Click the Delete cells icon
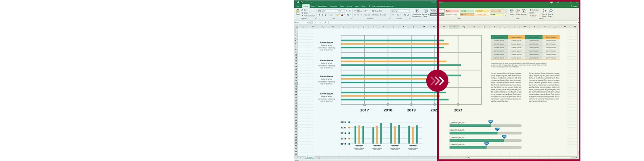This screenshot has height=161, width=644. (x=518, y=12)
